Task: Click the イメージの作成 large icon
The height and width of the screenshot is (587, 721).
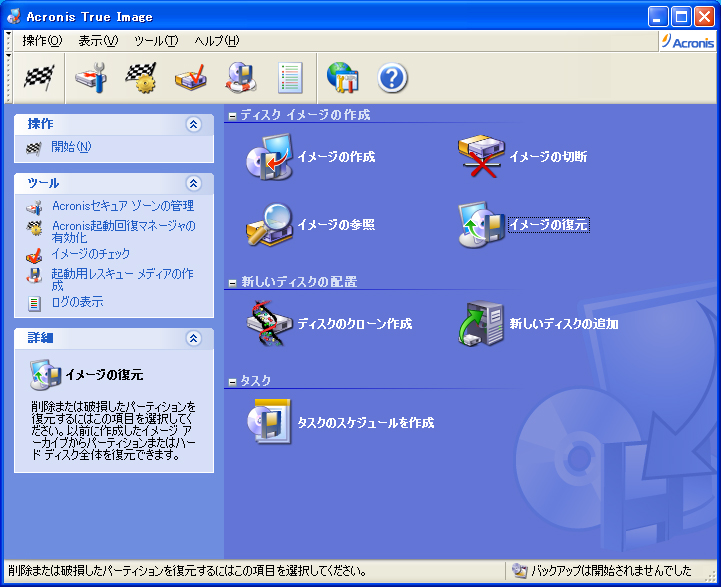Action: [269, 156]
